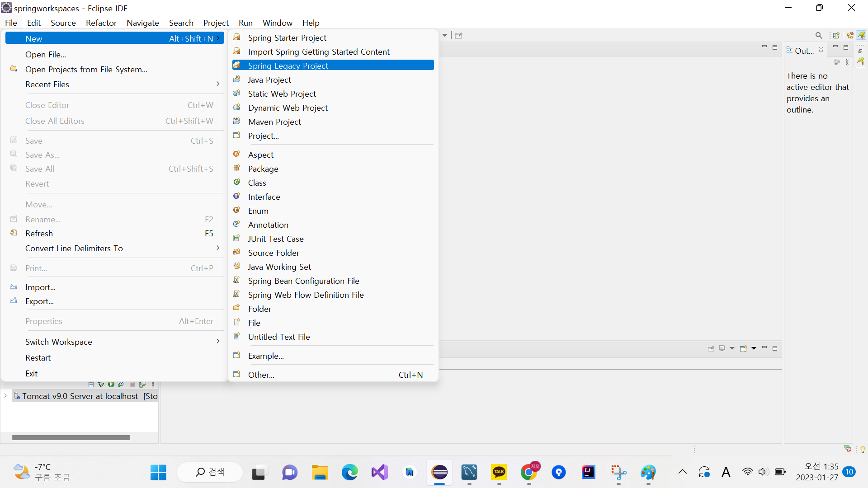Click the Pin Console icon
Image resolution: width=868 pixels, height=488 pixels.
coord(711,348)
